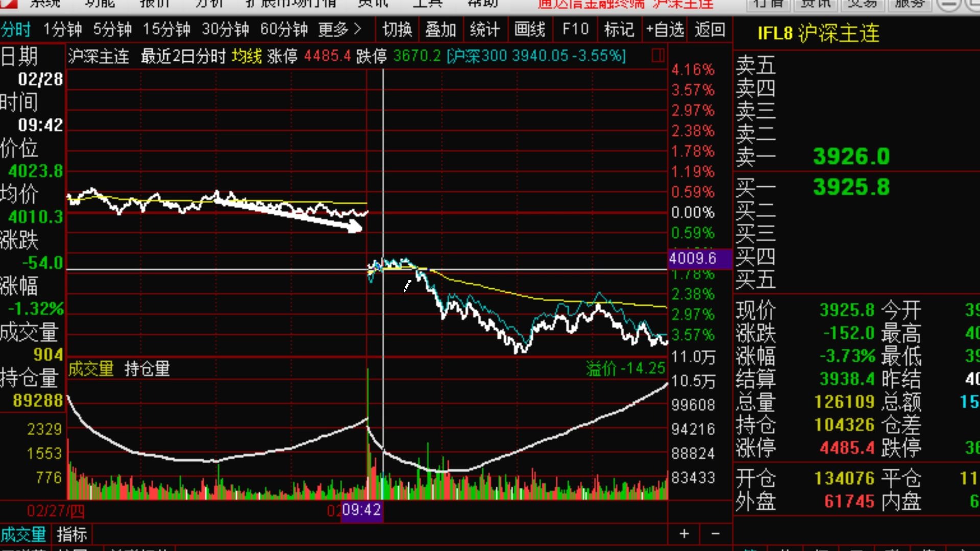
Task: Click the 最近2日分时 label
Action: pyautogui.click(x=183, y=56)
